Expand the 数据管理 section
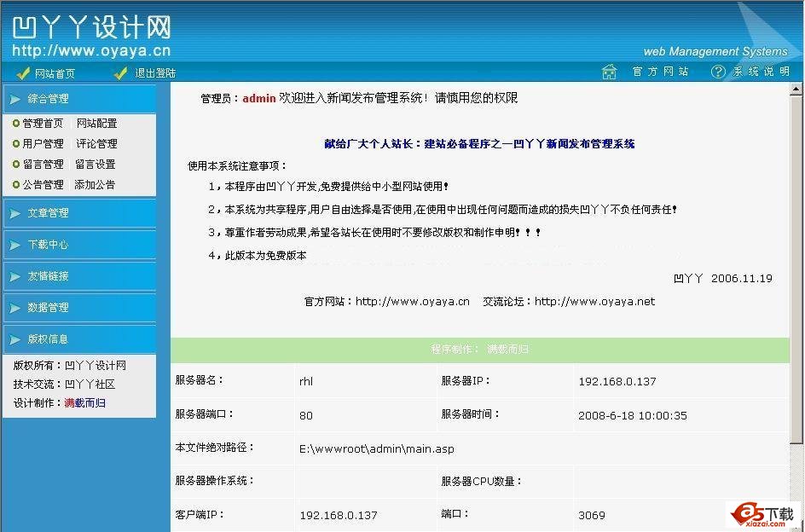The height and width of the screenshot is (532, 805). [79, 308]
